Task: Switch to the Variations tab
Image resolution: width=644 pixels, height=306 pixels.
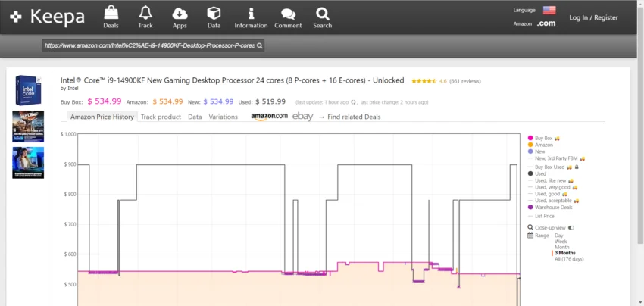Action: [x=223, y=117]
